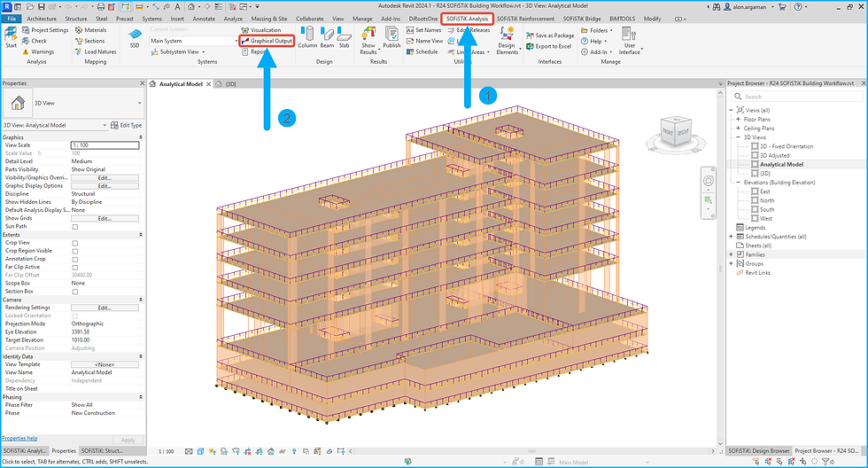Click the Project Browser search field
868x468 pixels.
point(796,97)
